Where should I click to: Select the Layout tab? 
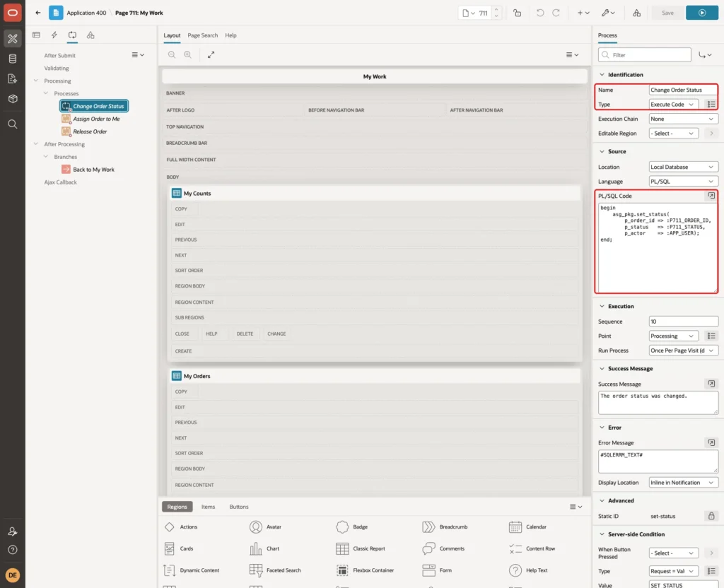tap(172, 35)
